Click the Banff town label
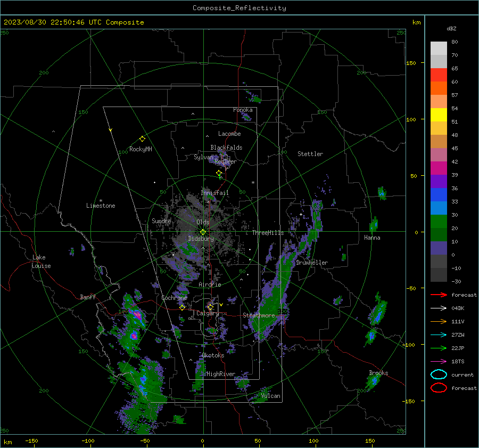Screen dimensions: 479x448 point(88,297)
